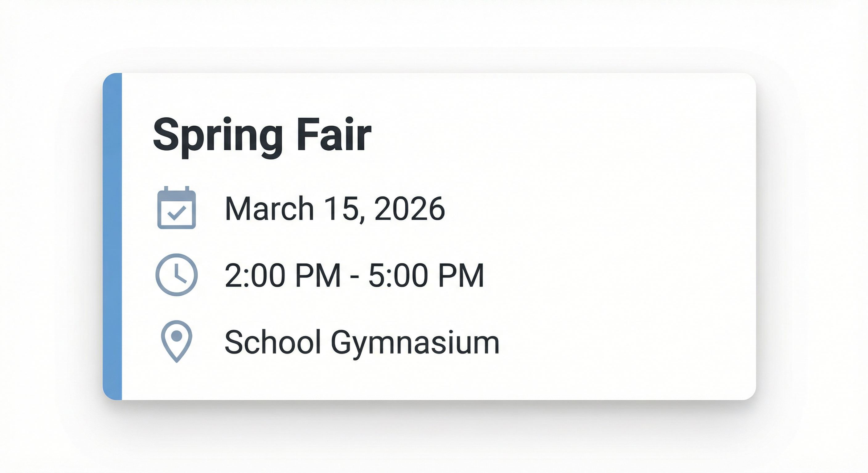Click the 2:00 PM start time
Viewport: 868px width, 473px height.
point(283,275)
